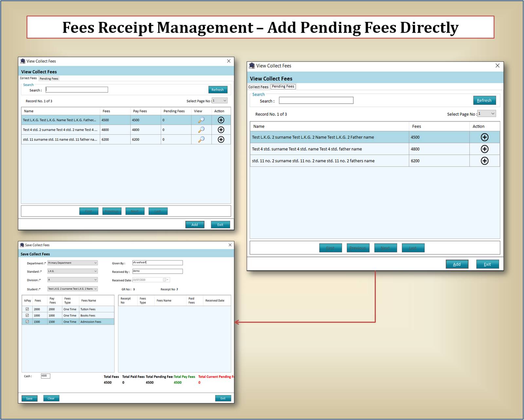524x420 pixels.
Task: Click Cash field showing 4500
Action: pos(46,376)
